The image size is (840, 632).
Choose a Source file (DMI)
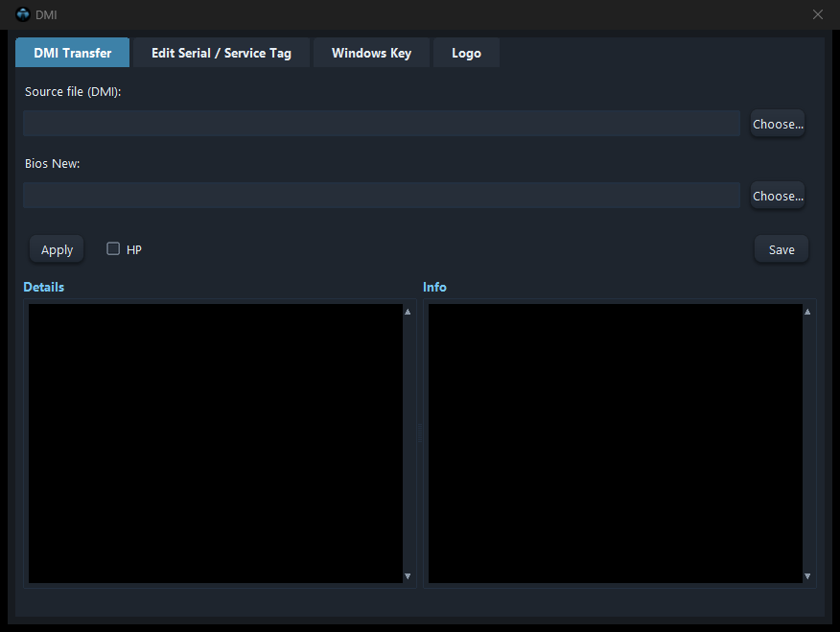click(778, 124)
